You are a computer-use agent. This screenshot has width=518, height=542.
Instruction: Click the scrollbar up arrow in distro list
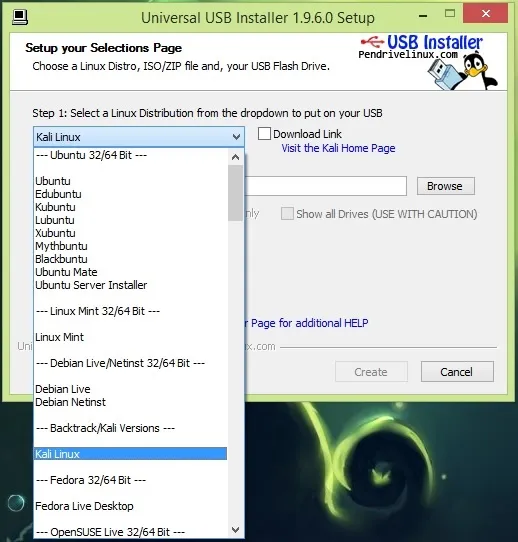pos(235,157)
